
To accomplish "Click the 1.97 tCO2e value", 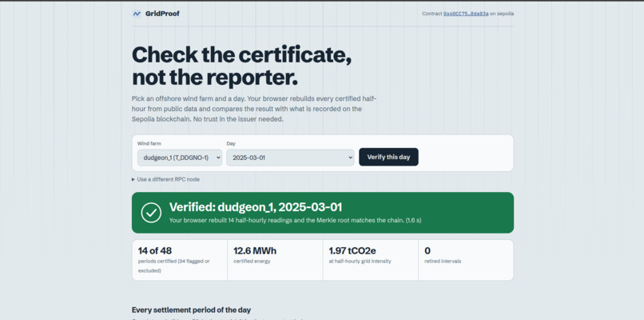I will [352, 250].
